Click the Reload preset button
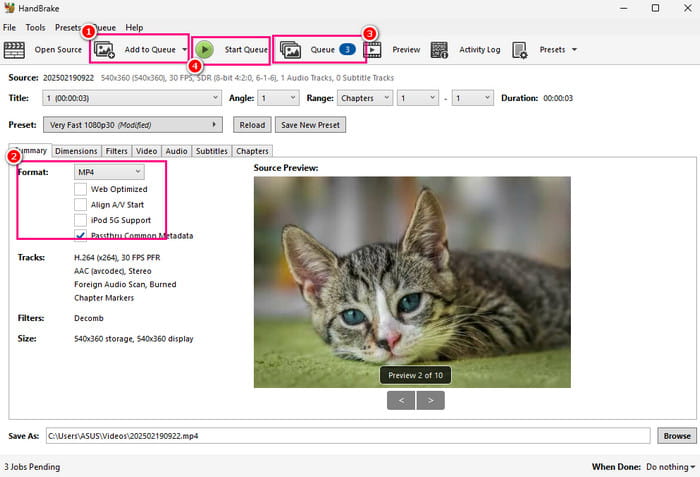This screenshot has width=700, height=477. pyautogui.click(x=252, y=125)
